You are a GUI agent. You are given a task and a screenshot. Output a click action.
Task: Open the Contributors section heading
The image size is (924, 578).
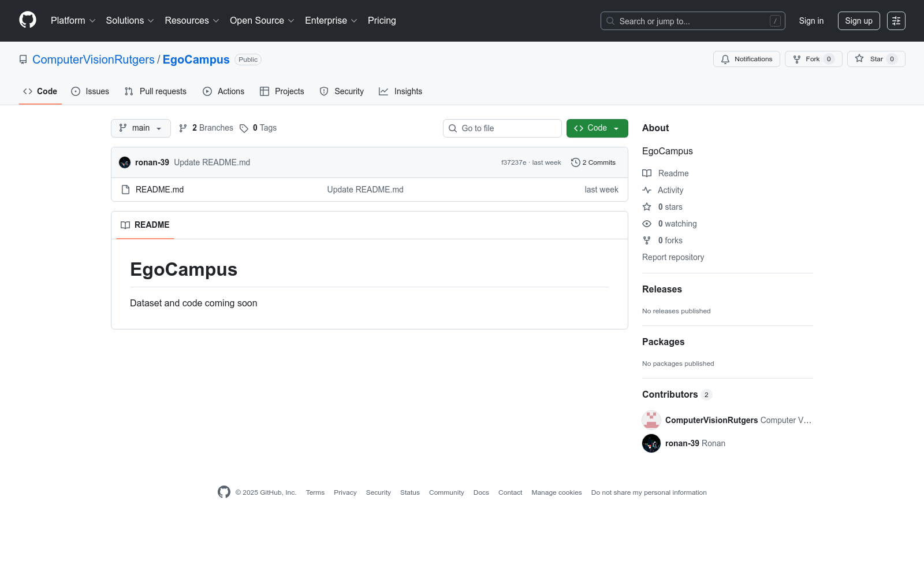tap(677, 394)
